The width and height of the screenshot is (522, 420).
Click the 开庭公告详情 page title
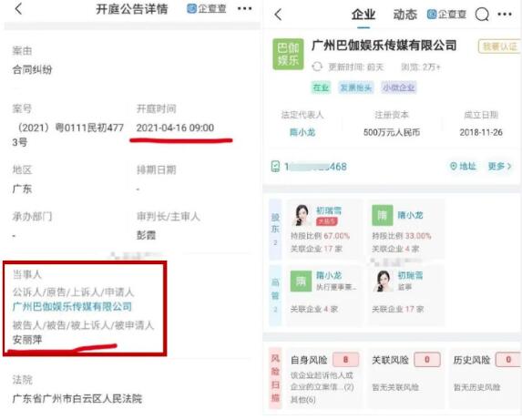(x=132, y=9)
